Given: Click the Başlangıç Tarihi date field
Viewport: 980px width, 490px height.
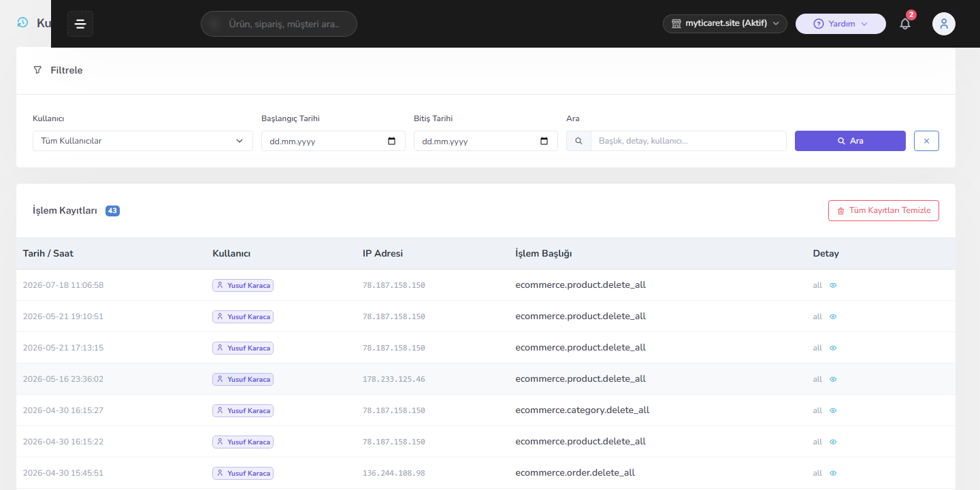Looking at the screenshot, I should (333, 141).
